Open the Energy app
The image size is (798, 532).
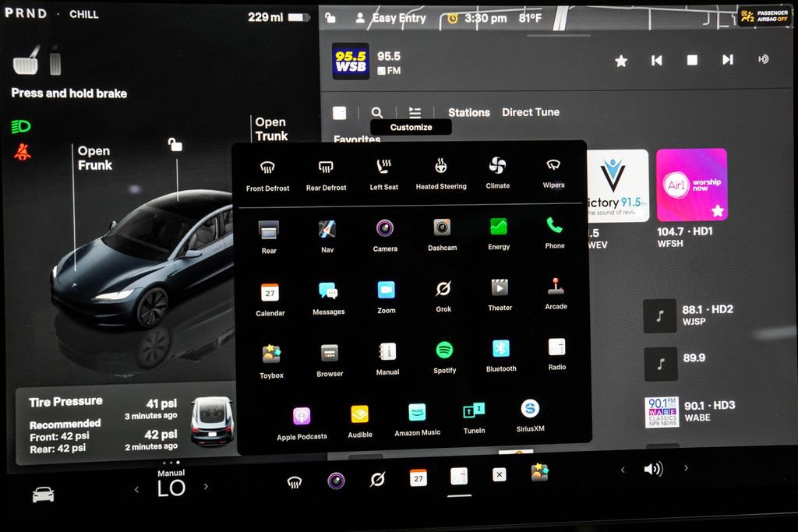tap(499, 227)
